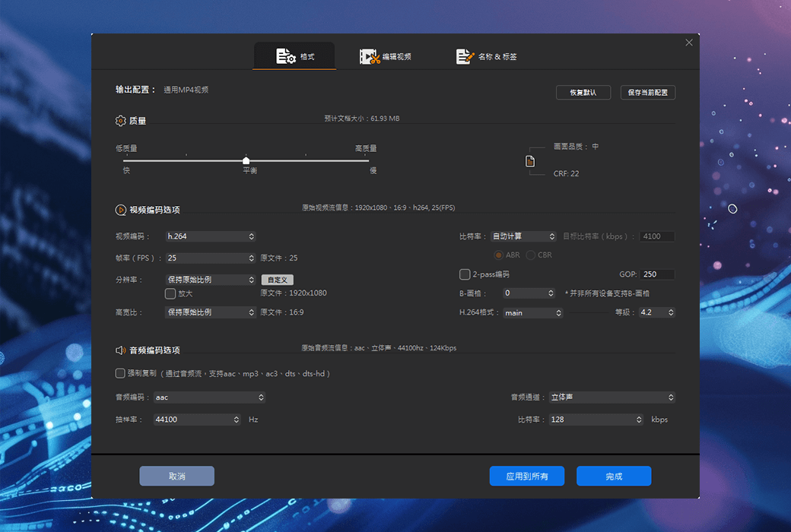791x532 pixels.
Task: Click the audio encoding speaker icon
Action: (121, 350)
